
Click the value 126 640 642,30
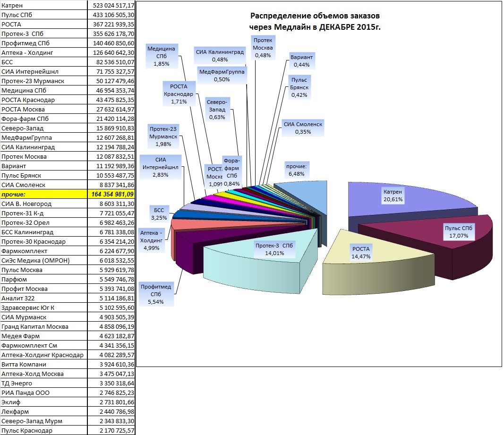111,53
